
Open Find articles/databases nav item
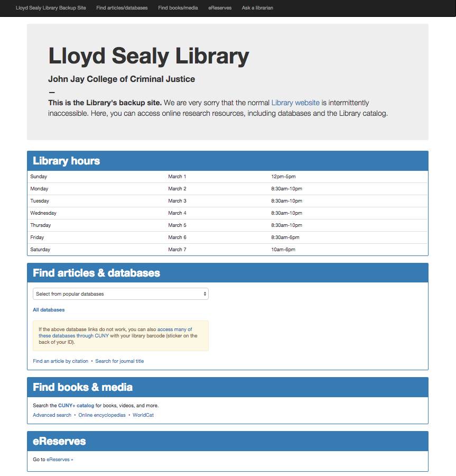(x=122, y=8)
